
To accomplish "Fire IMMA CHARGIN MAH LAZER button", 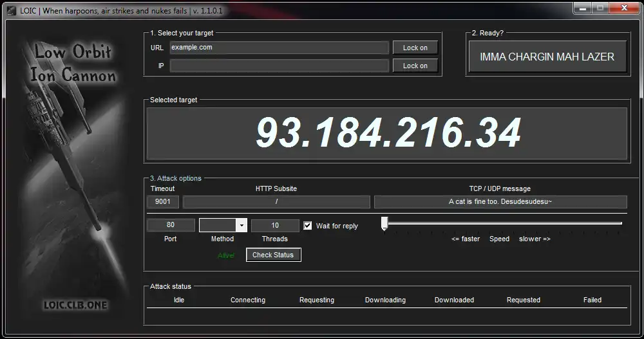I will point(547,57).
